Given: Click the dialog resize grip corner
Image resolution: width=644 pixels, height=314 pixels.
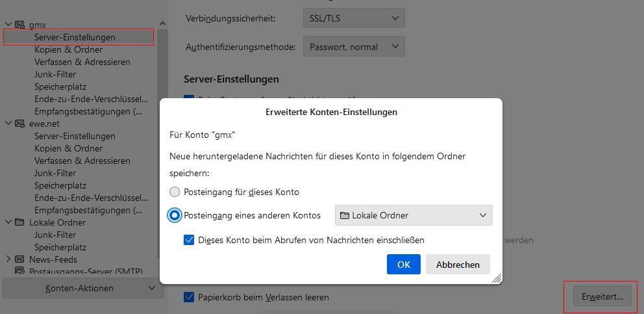Looking at the screenshot, I should pyautogui.click(x=497, y=278).
